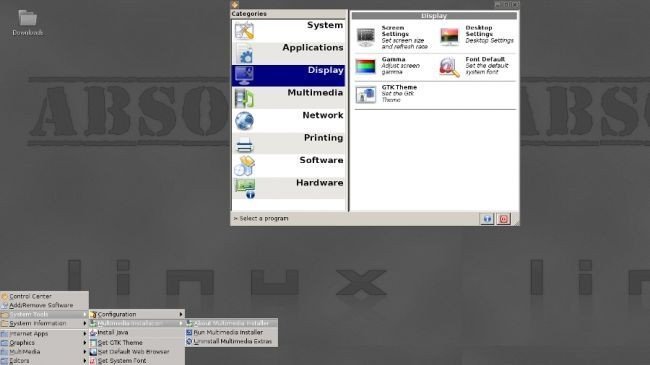The height and width of the screenshot is (365, 650).
Task: Open the Graphics menu entry
Action: pyautogui.click(x=44, y=343)
